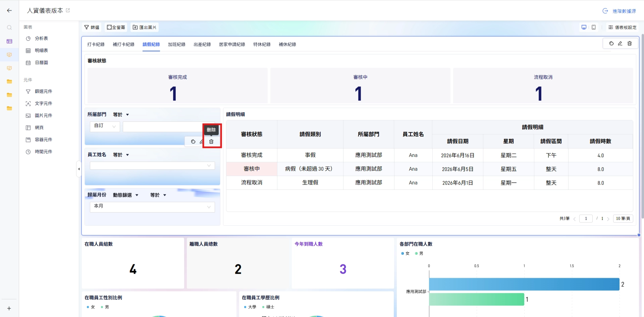Click the 審核完成 status count card
Image resolution: width=644 pixels, height=317 pixels.
click(177, 85)
